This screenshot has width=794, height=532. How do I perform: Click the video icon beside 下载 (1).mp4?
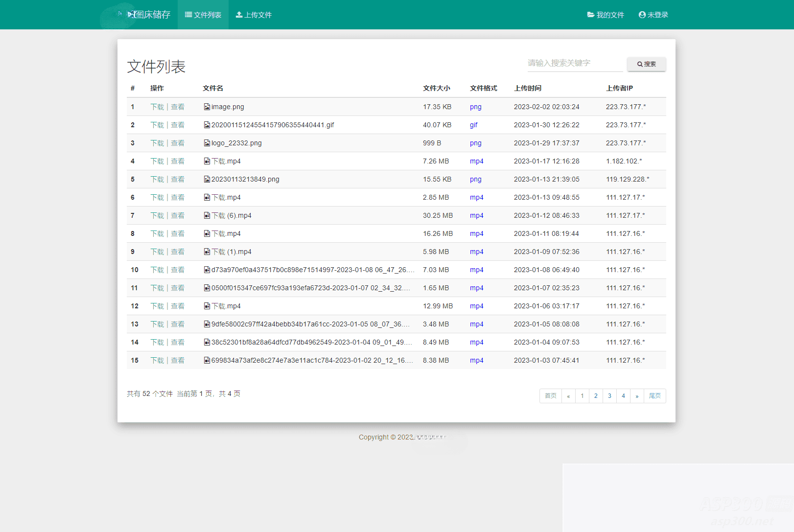click(x=207, y=252)
